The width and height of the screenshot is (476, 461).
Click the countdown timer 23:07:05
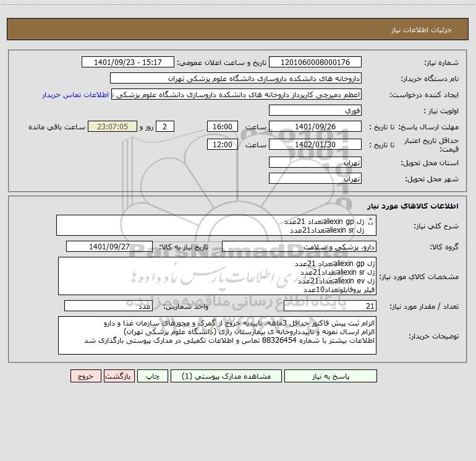click(113, 126)
